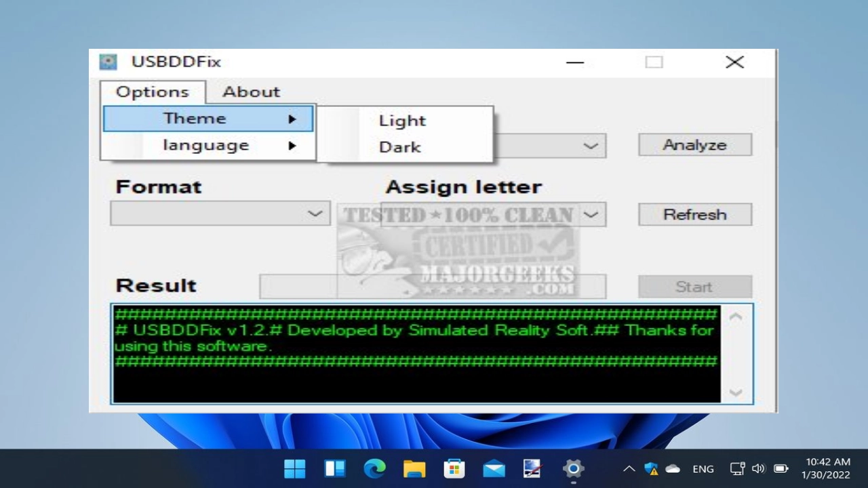Open File Explorer from taskbar
868x488 pixels.
coord(414,468)
